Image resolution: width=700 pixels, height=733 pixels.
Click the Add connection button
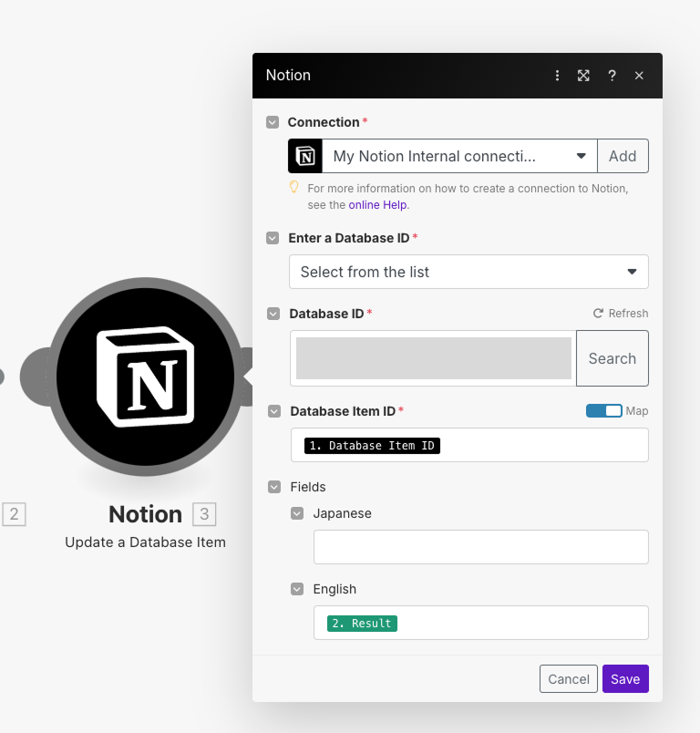[623, 156]
